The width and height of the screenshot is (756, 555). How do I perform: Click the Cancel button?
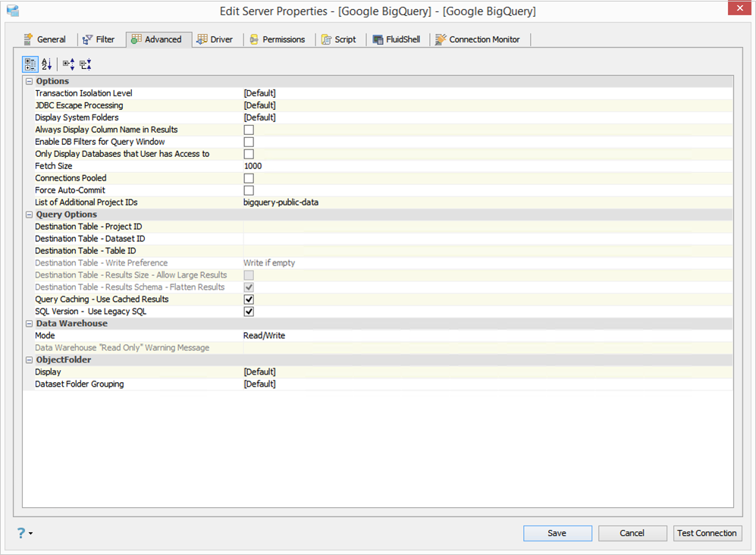tap(632, 533)
